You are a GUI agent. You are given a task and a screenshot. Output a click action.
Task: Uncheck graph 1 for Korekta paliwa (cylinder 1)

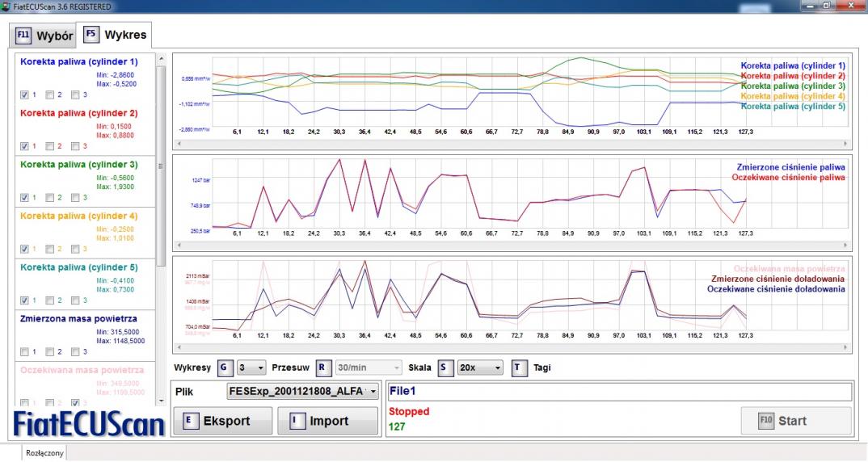[x=24, y=94]
